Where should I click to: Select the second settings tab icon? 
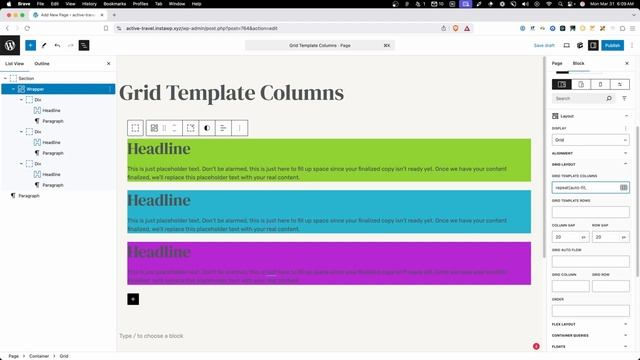tap(581, 84)
